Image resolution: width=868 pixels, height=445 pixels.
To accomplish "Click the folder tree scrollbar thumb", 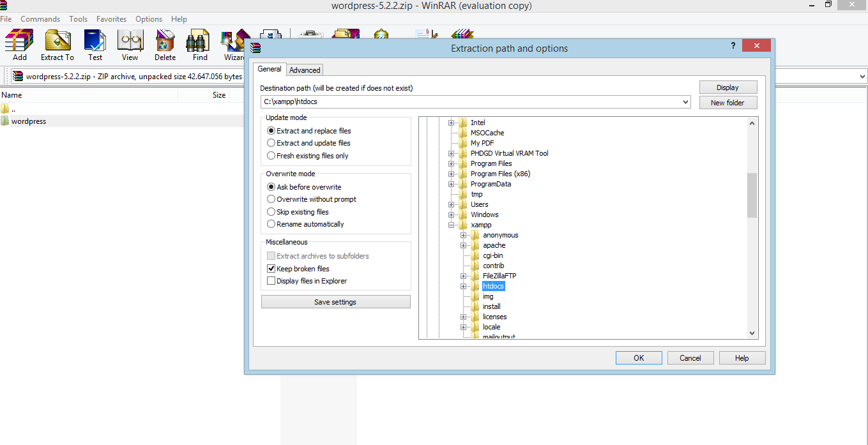I will (752, 195).
